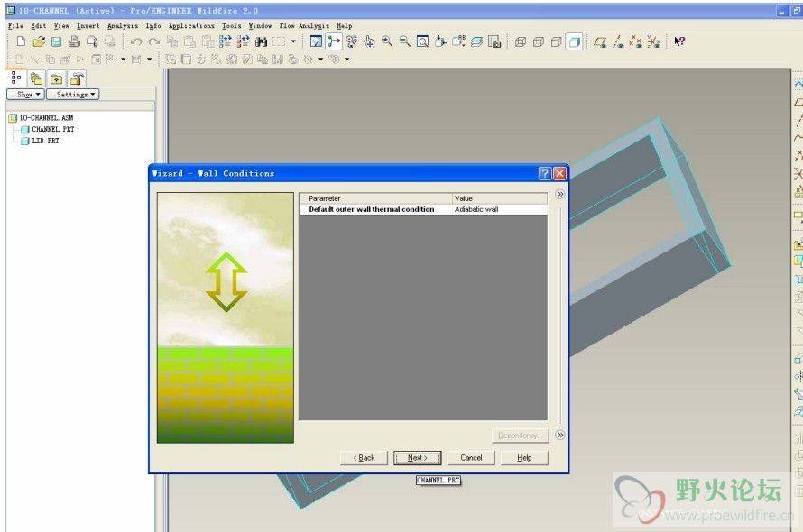
Task: Open the File menu
Action: tap(15, 25)
